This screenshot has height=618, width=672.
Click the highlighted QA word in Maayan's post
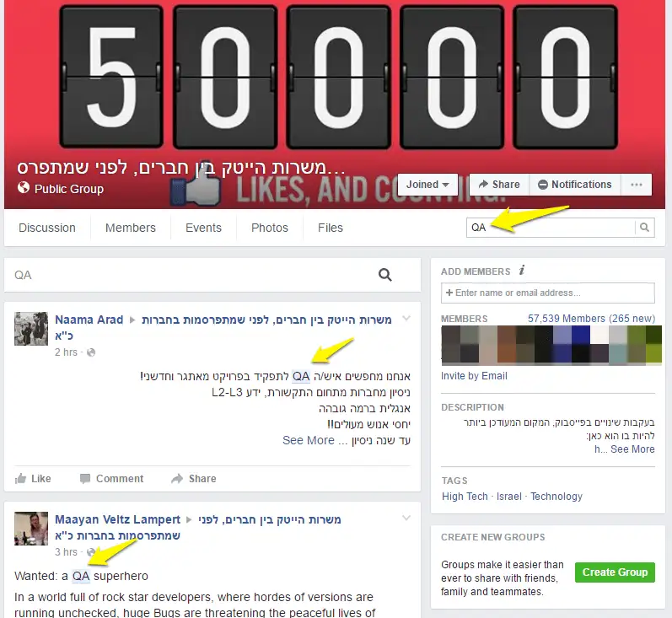click(x=81, y=576)
